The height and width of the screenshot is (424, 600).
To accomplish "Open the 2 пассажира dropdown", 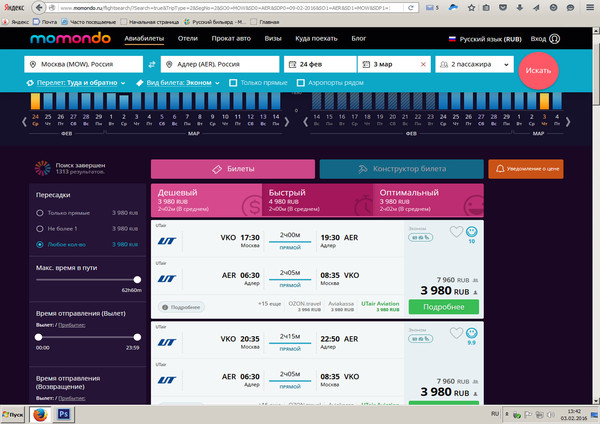I will pyautogui.click(x=474, y=64).
